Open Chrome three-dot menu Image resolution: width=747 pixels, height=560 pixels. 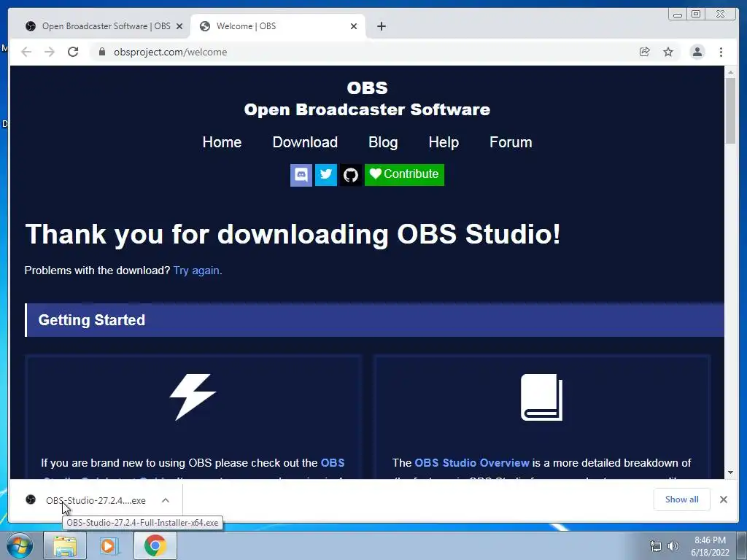coord(721,52)
